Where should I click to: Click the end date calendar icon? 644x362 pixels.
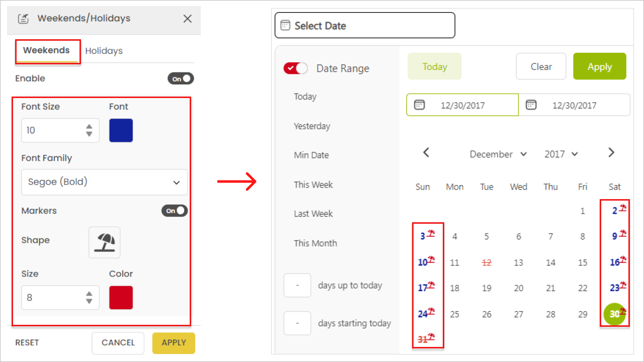point(531,105)
